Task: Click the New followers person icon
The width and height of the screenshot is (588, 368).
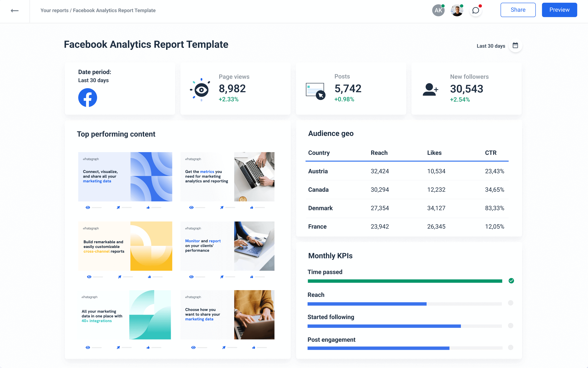Action: point(430,90)
